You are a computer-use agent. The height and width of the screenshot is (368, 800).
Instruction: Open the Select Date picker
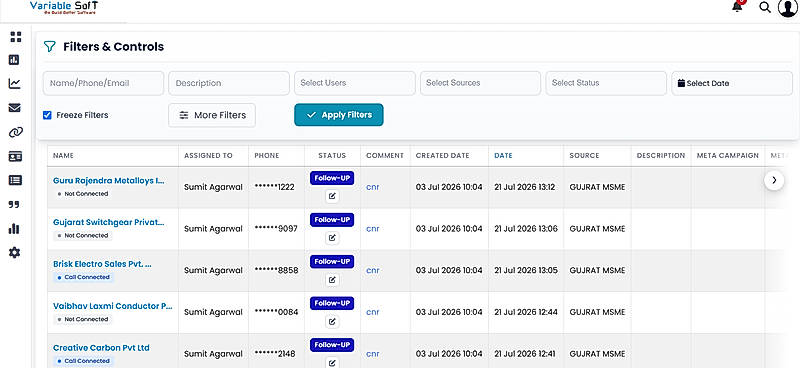[732, 83]
